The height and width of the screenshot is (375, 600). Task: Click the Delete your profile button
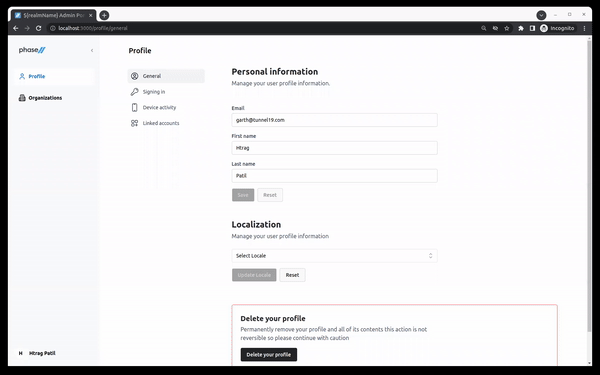269,355
